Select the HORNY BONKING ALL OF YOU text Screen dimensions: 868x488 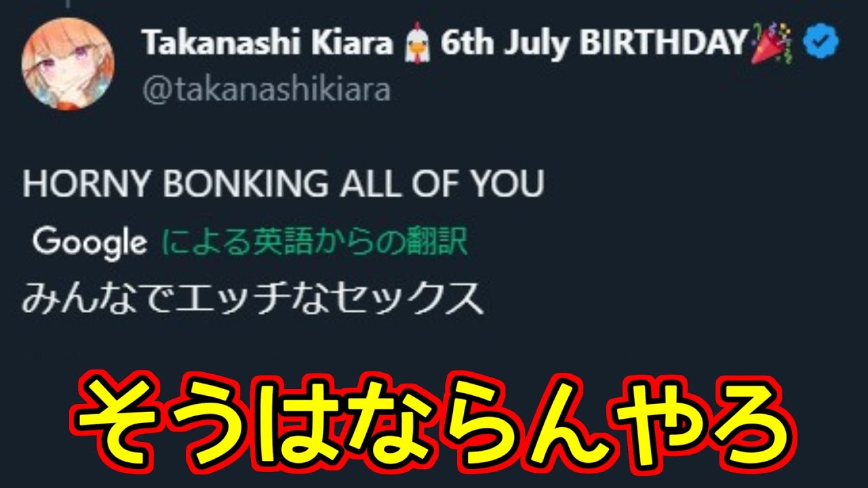click(x=283, y=184)
